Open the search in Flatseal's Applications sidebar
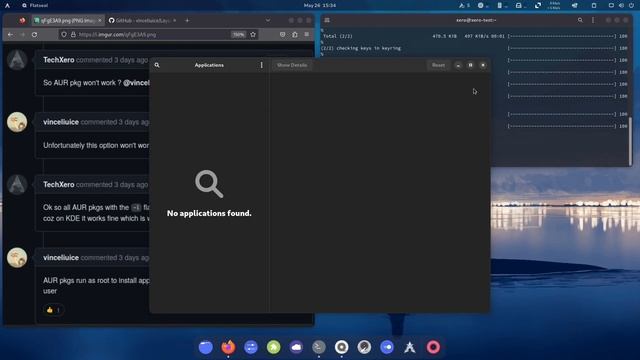Image resolution: width=640 pixels, height=360 pixels. tap(157, 65)
